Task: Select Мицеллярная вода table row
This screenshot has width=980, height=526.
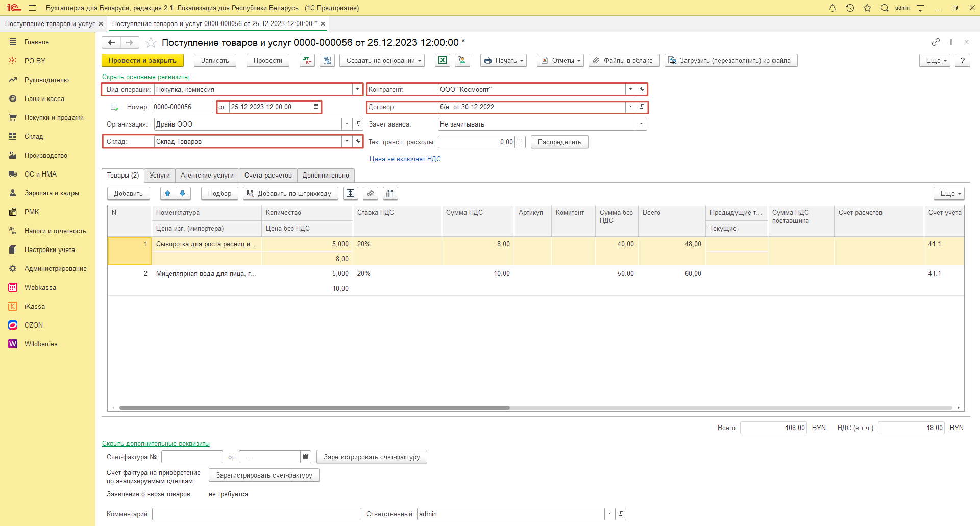Action: pos(535,281)
